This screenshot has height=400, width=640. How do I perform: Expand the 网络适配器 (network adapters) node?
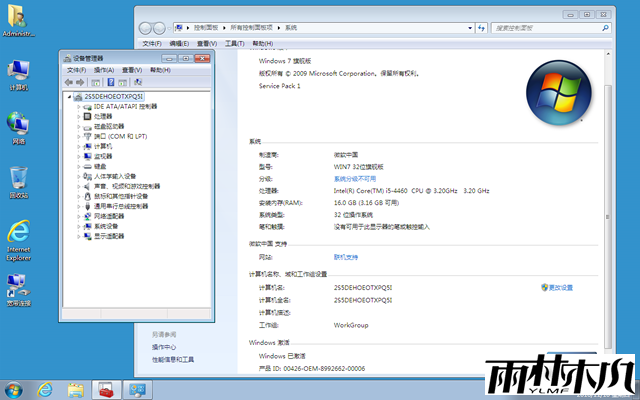(79, 215)
